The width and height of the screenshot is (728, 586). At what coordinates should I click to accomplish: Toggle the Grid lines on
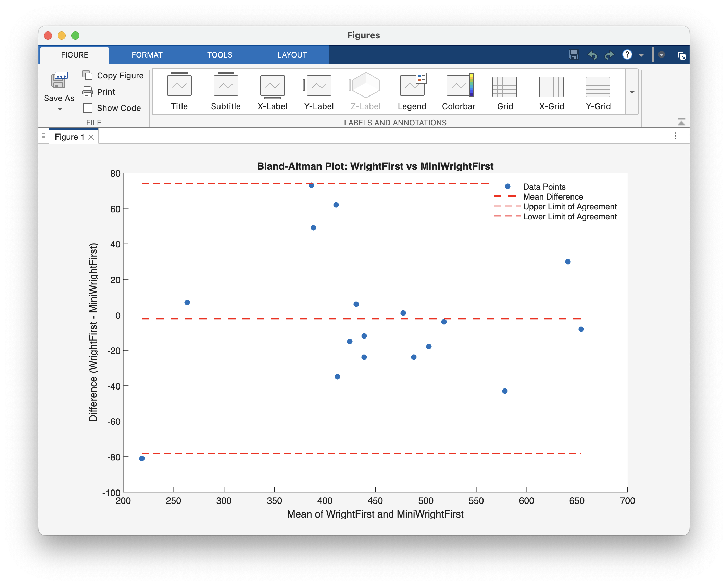click(x=505, y=87)
